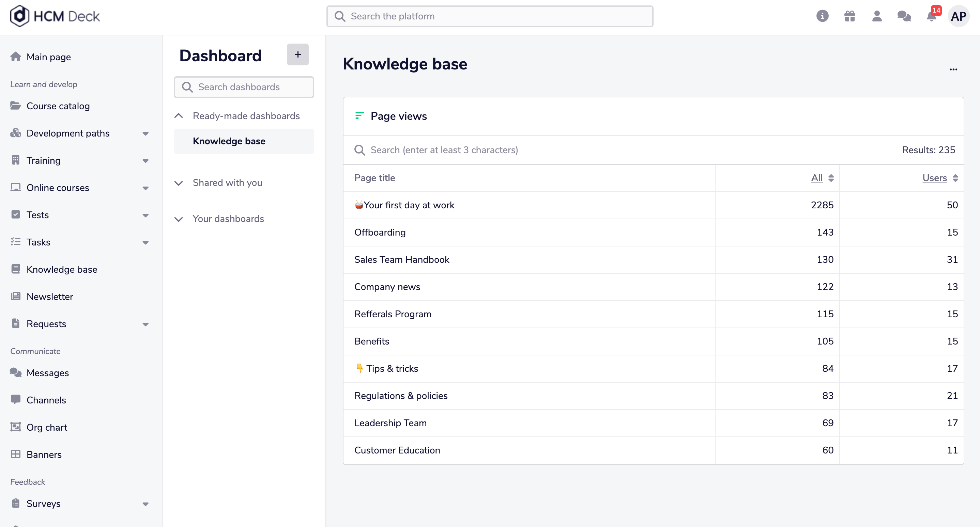Expand Tasks submenu arrow
This screenshot has width=980, height=527.
pyautogui.click(x=145, y=242)
